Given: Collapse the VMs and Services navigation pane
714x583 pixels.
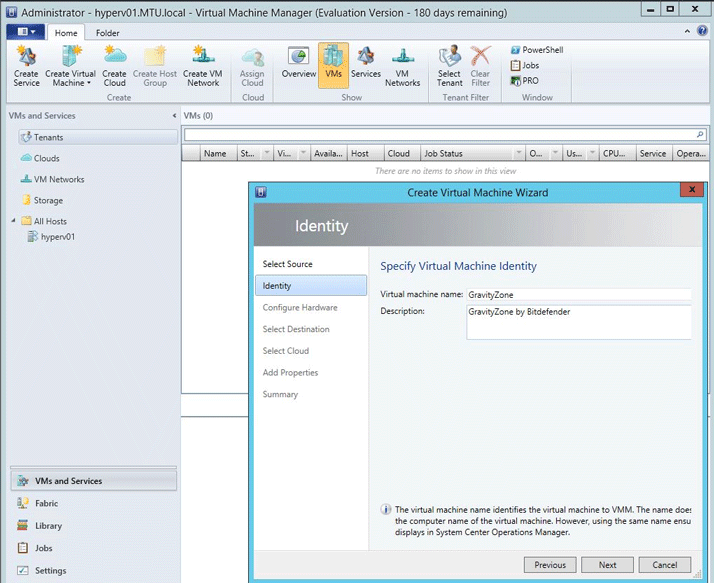Looking at the screenshot, I should [172, 116].
